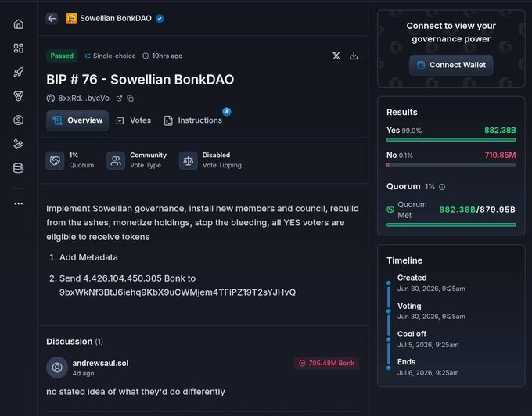
Task: Click the handshake Quorum icon
Action: (x=55, y=160)
